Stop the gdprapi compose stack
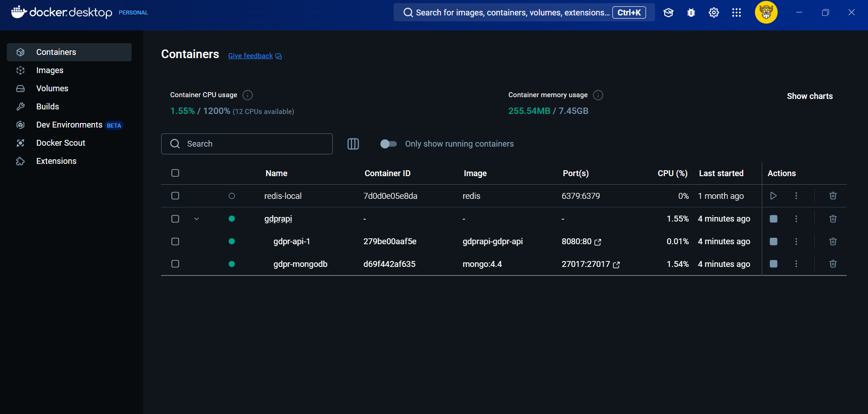The image size is (868, 414). click(774, 219)
